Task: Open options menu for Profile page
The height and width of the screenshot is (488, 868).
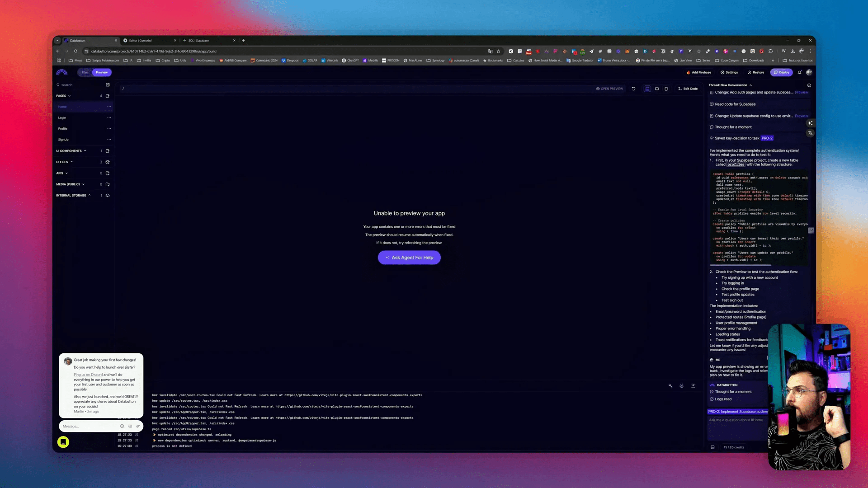Action: click(109, 129)
